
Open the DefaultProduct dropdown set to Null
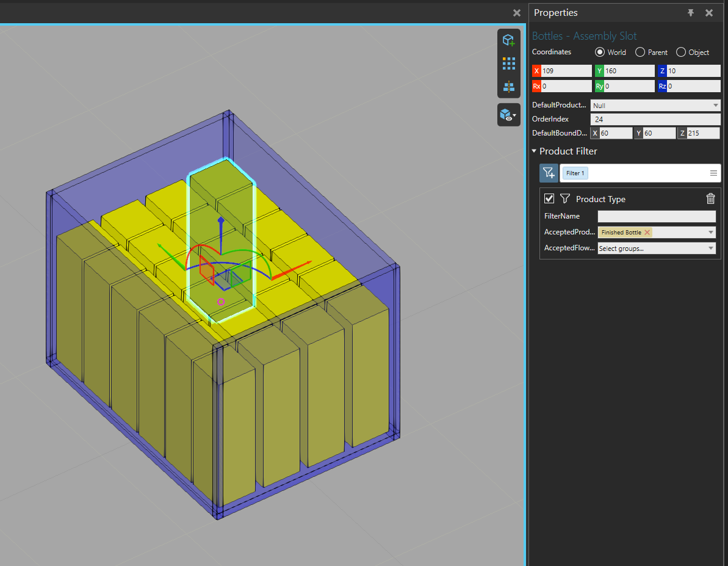(655, 106)
